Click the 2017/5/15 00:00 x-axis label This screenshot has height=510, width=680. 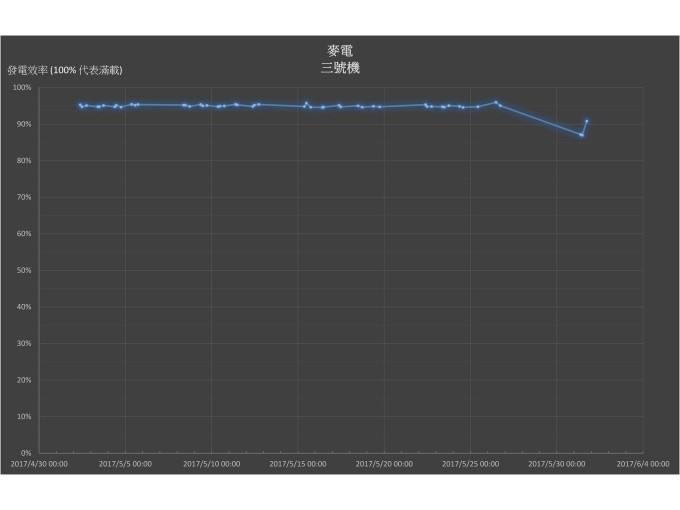tap(298, 464)
